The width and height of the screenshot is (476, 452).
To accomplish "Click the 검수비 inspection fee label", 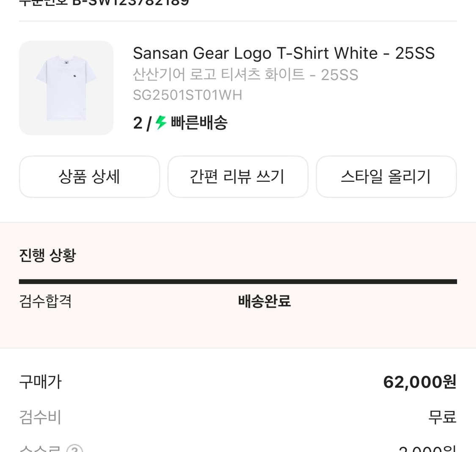I will (41, 417).
